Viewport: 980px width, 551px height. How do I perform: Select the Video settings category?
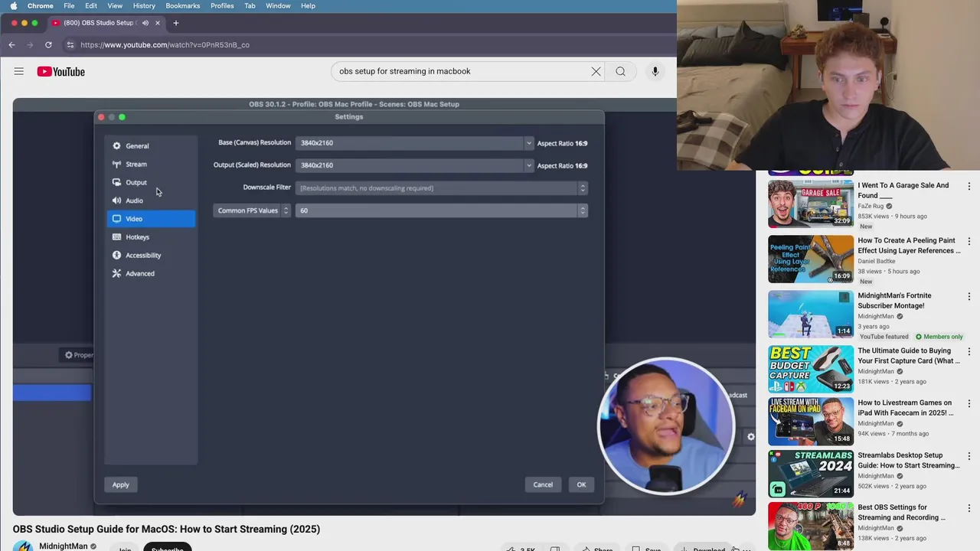(x=151, y=219)
